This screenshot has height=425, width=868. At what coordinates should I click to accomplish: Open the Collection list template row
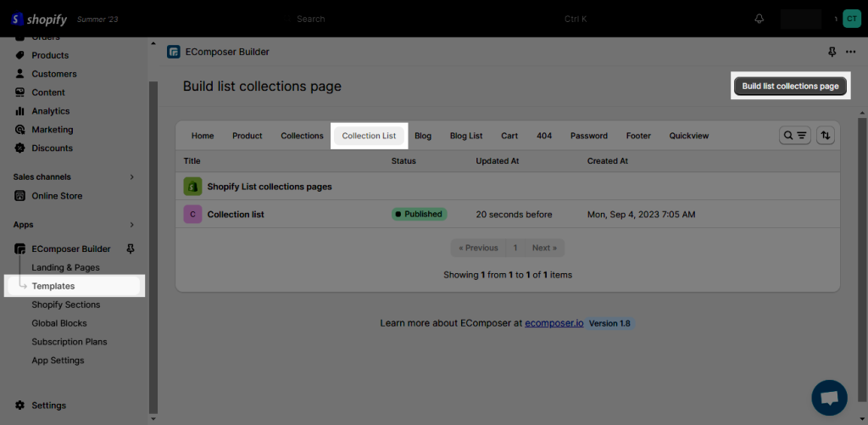[508, 215]
